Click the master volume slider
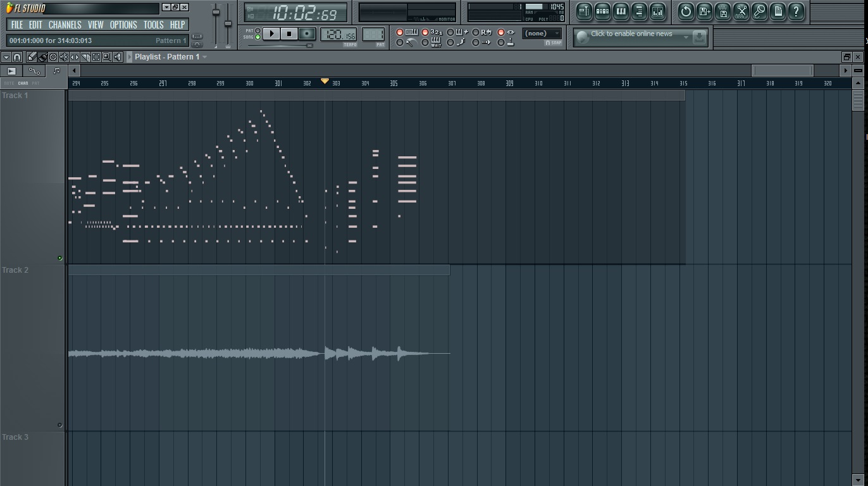 [x=216, y=25]
